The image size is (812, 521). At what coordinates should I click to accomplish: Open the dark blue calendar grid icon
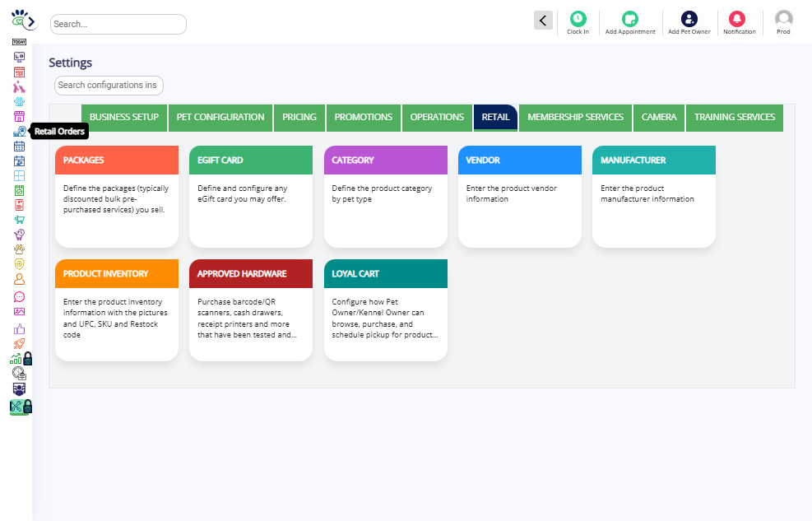pyautogui.click(x=19, y=146)
